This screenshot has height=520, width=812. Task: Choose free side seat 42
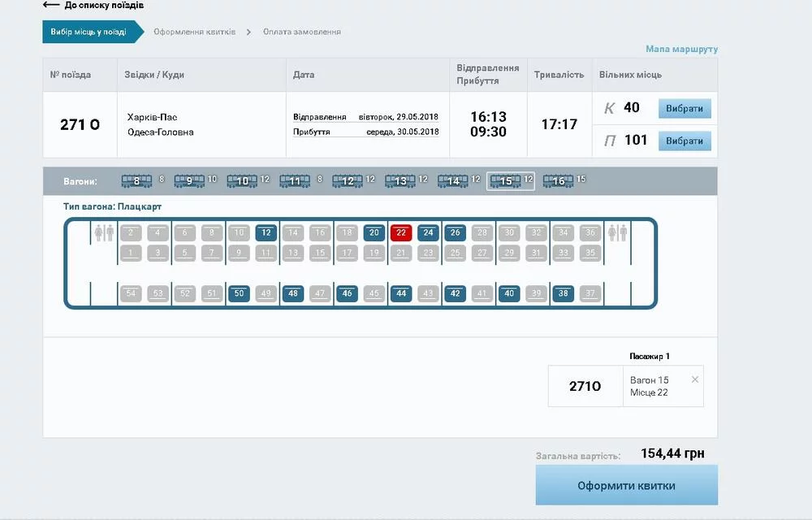(x=456, y=293)
